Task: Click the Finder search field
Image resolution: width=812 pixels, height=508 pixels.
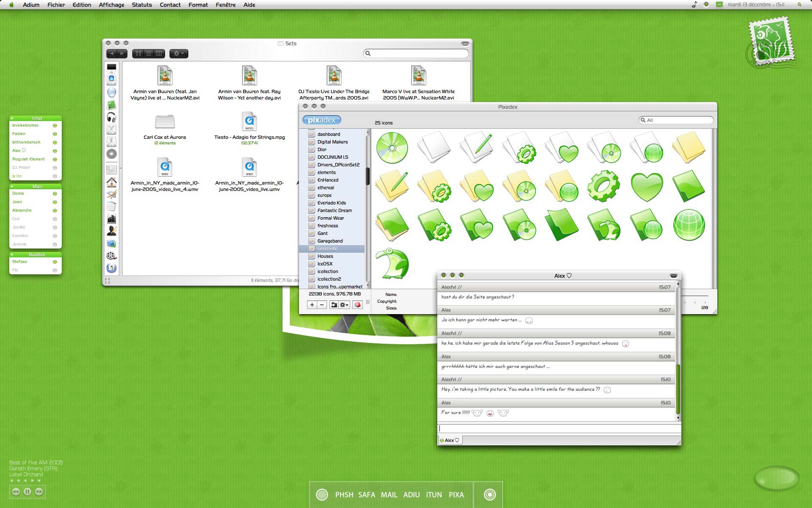Action: pyautogui.click(x=416, y=53)
